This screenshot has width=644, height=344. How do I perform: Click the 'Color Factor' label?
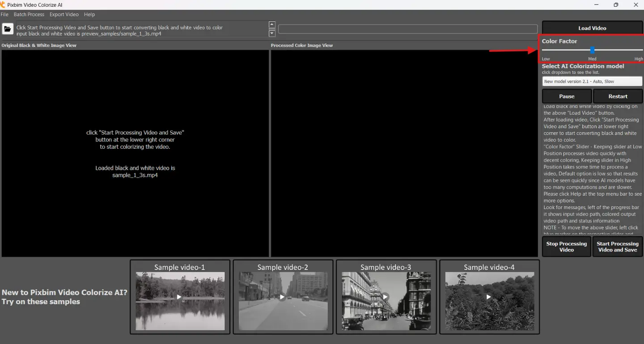tap(559, 41)
